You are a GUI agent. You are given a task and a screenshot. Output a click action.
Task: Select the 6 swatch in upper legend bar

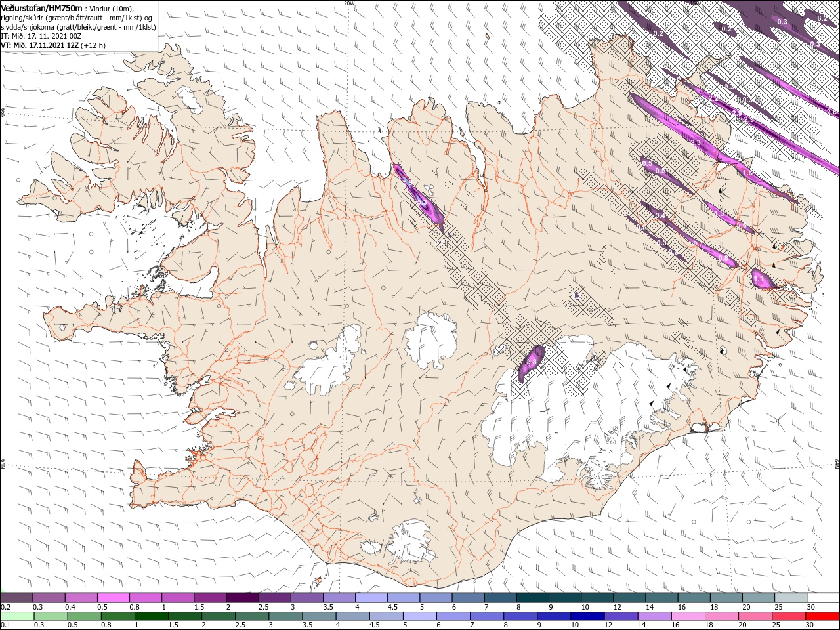467,598
